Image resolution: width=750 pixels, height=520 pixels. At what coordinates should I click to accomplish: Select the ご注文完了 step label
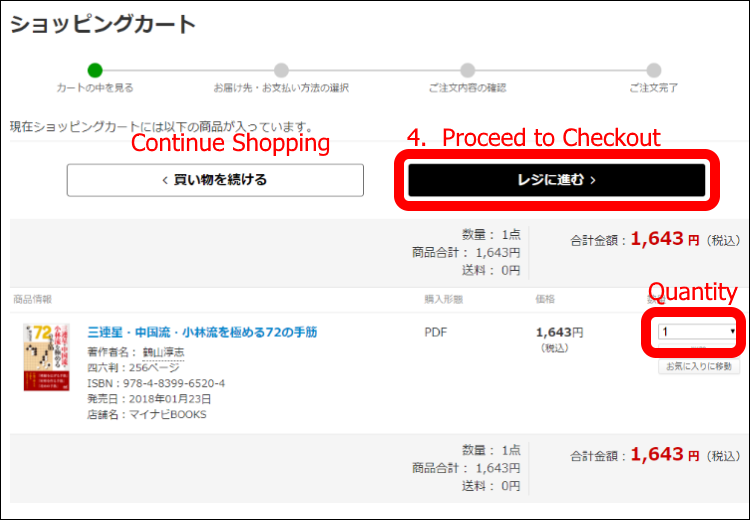(x=653, y=88)
